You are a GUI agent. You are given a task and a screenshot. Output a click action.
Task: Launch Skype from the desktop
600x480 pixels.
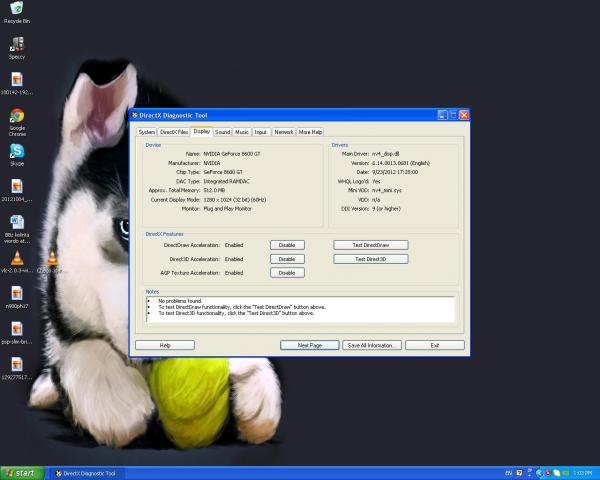17,152
